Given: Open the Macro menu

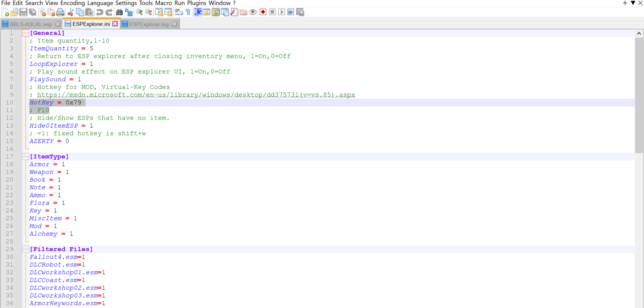Looking at the screenshot, I should click(x=164, y=3).
